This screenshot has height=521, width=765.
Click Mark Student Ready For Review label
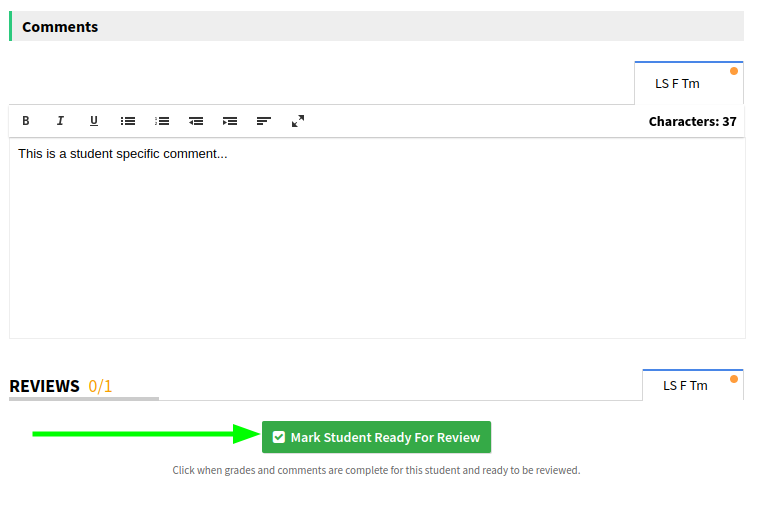pyautogui.click(x=385, y=437)
